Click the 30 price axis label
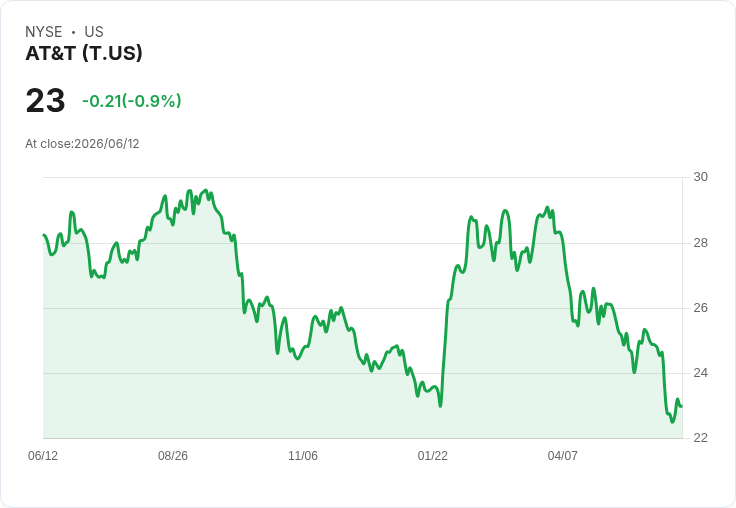 click(x=700, y=177)
